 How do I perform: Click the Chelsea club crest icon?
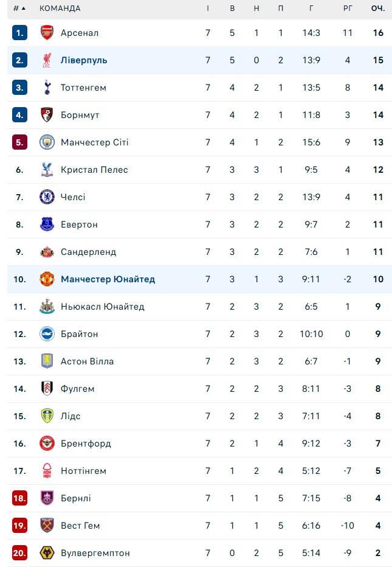[x=47, y=197]
